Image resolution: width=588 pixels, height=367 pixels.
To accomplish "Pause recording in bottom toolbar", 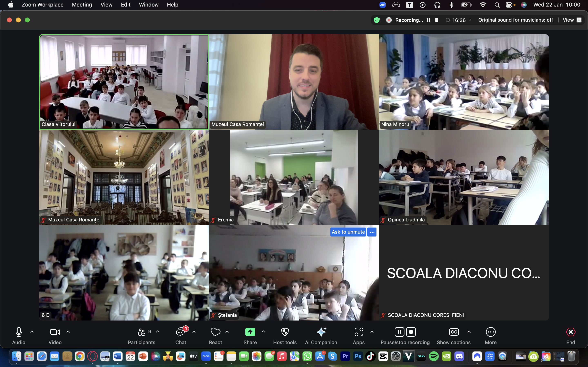I will tap(399, 332).
